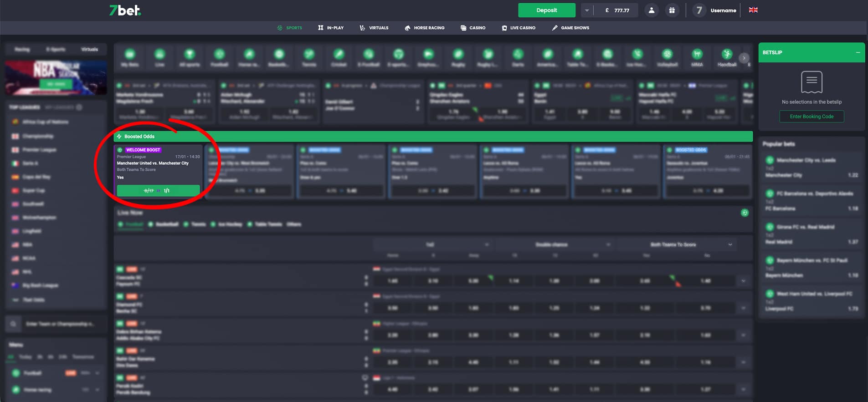Open the Sports navigation tab
The image size is (868, 402).
coord(289,28)
